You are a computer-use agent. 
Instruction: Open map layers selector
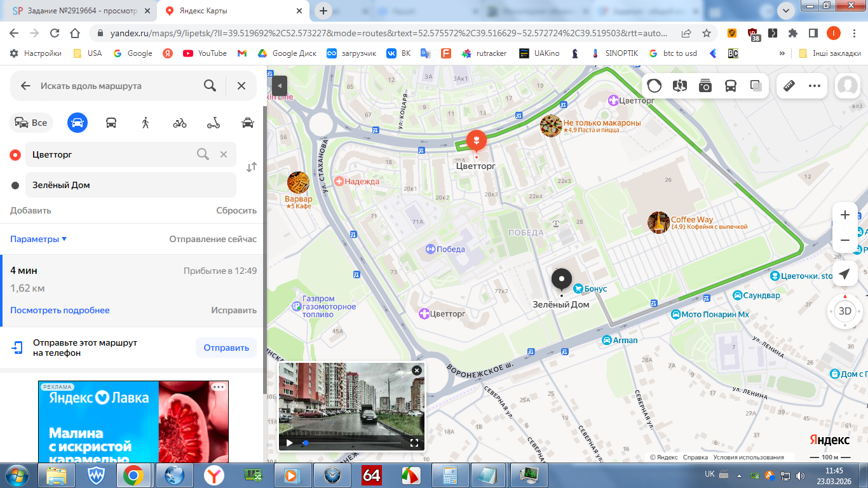click(756, 86)
